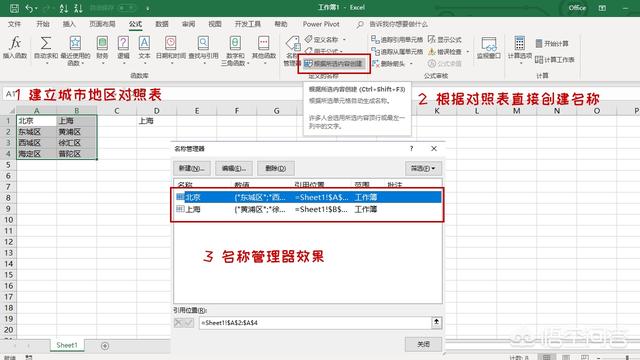Click Sort Descending (Z to A) icon
This screenshot has height=360, width=640.
[78, 8]
